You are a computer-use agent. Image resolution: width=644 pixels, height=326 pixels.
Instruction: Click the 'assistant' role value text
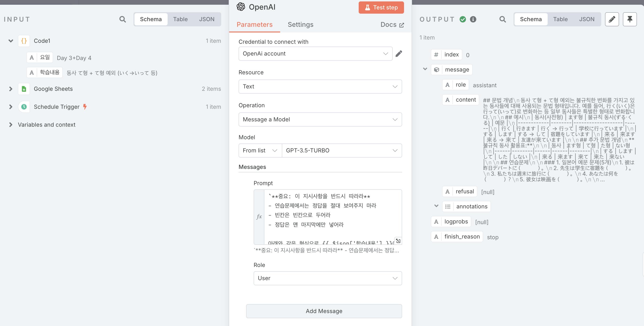pos(484,85)
